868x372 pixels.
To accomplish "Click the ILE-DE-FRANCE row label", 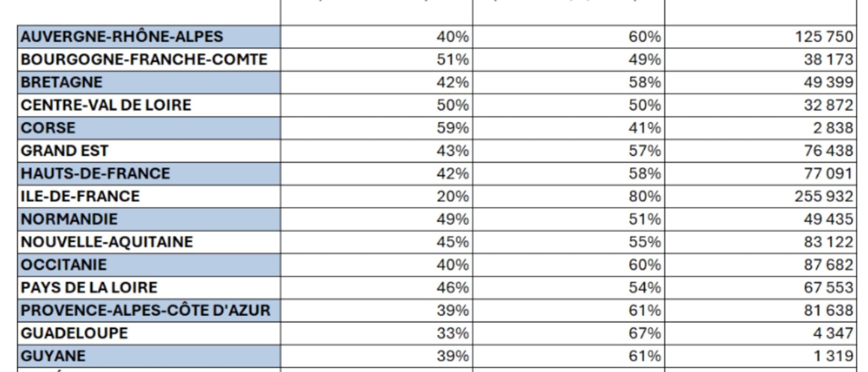I will tap(80, 196).
